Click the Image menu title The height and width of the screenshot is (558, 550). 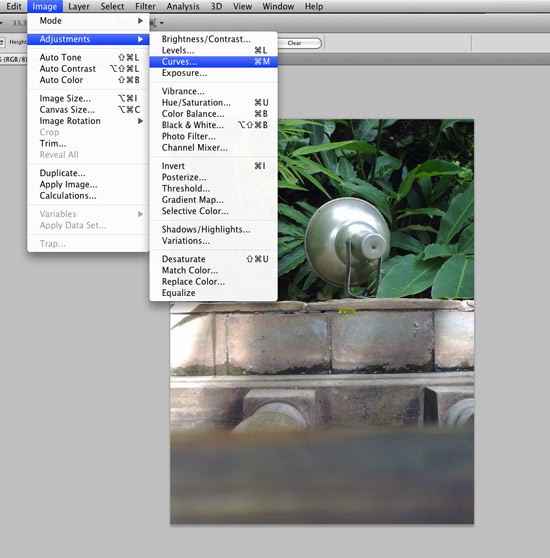[44, 6]
